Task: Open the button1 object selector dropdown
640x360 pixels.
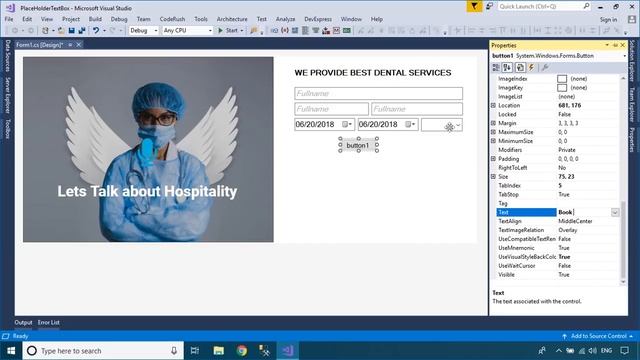Action: tap(624, 56)
